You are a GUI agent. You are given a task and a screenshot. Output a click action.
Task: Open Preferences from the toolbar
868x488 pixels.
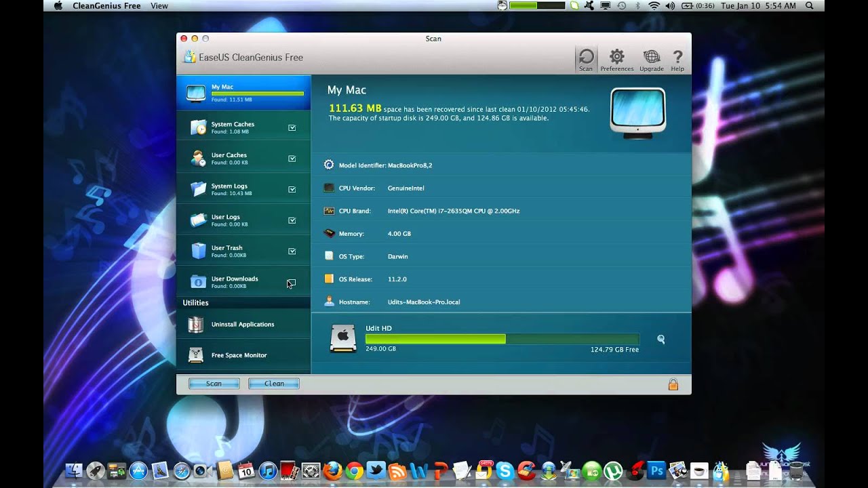[x=616, y=60]
